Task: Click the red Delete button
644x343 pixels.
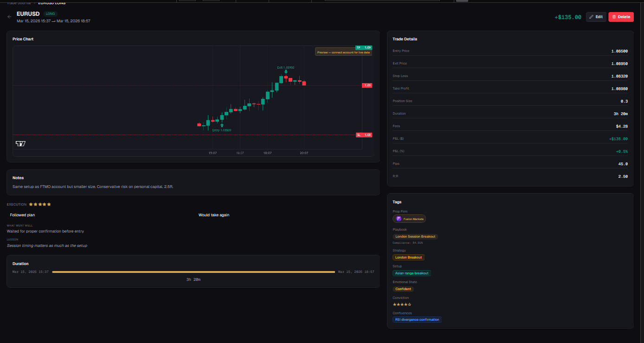Action: [621, 17]
